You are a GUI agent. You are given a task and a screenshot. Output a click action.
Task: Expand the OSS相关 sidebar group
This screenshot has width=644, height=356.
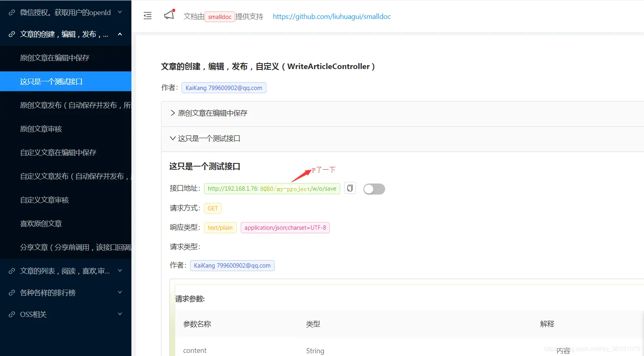coord(120,314)
